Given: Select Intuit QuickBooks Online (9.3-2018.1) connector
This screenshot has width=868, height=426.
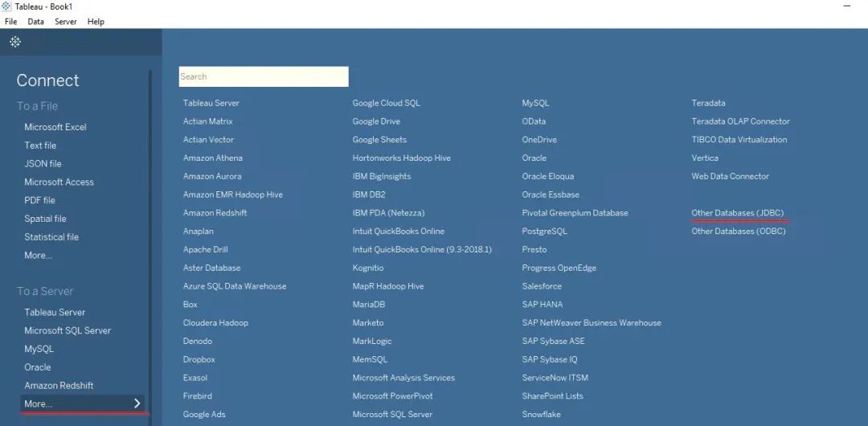Looking at the screenshot, I should tap(422, 249).
